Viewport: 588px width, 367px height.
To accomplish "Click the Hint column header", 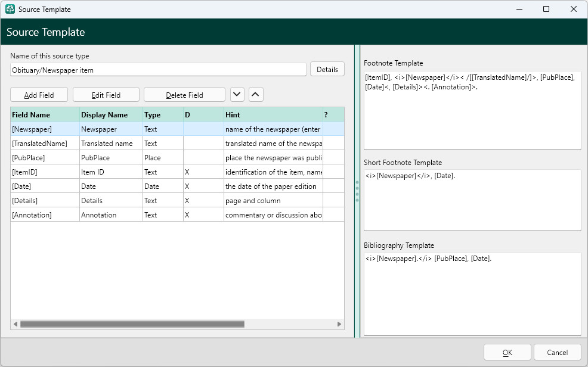I will tap(273, 114).
